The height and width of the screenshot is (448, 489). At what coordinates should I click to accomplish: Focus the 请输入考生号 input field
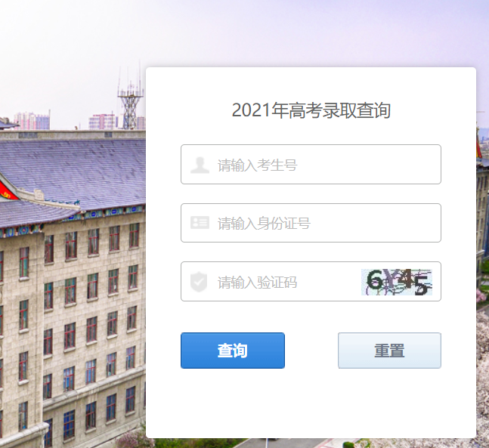pos(311,164)
